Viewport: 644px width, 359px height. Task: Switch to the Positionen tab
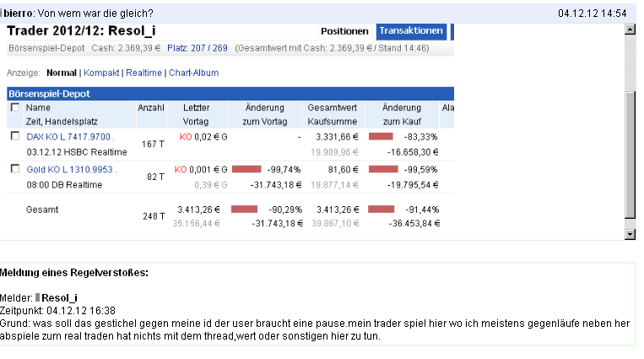[x=344, y=31]
